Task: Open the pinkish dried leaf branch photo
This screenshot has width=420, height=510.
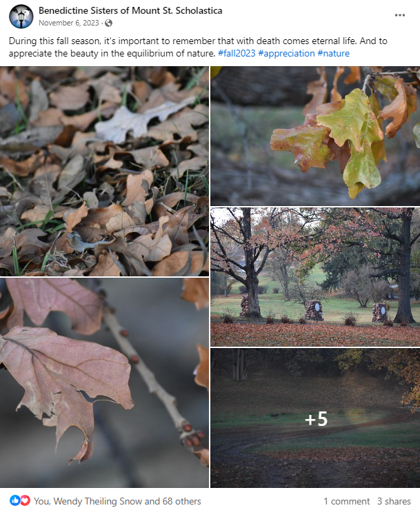Action: pyautogui.click(x=104, y=382)
